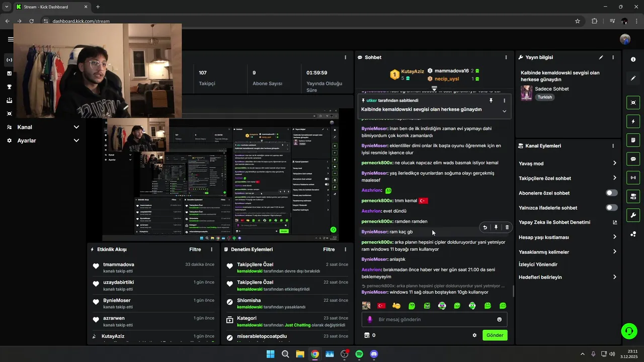Expand Takipçilere özel sohbet options
The image size is (644, 362).
coord(614,178)
